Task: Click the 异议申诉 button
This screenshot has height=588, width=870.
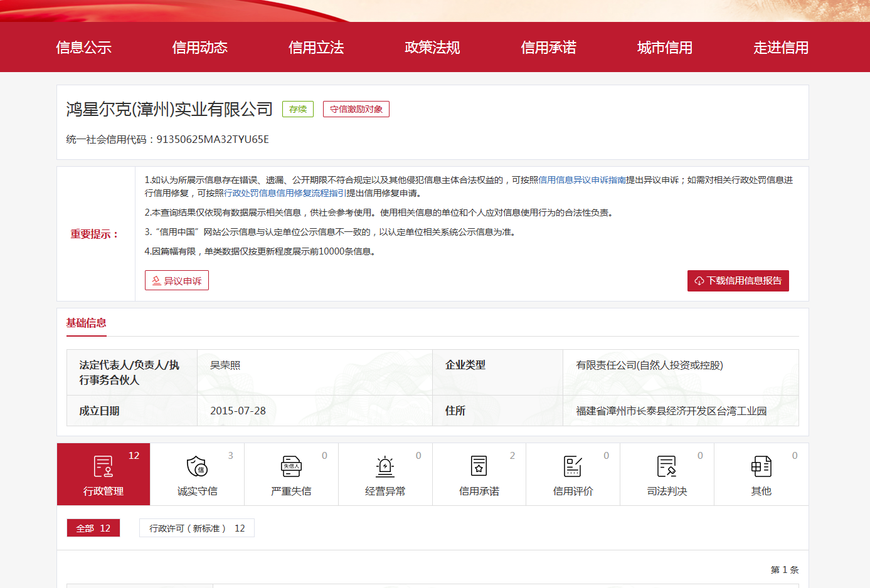Action: [x=177, y=281]
